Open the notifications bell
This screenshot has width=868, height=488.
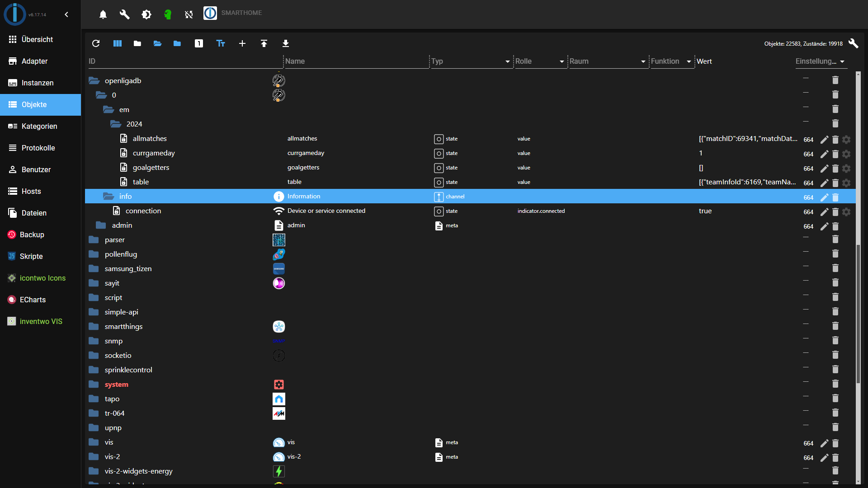[103, 14]
